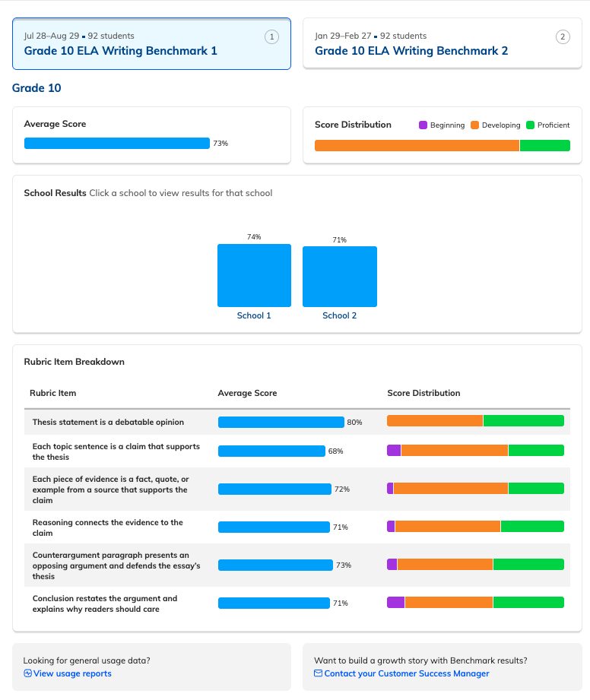Click the School 2 71% bar
Image resolution: width=590 pixels, height=700 pixels.
click(340, 277)
